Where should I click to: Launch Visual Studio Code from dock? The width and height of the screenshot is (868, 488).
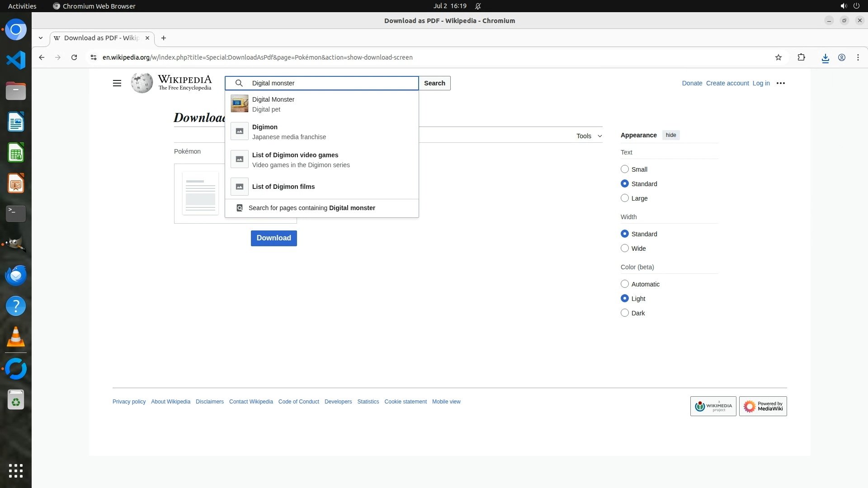tap(16, 60)
